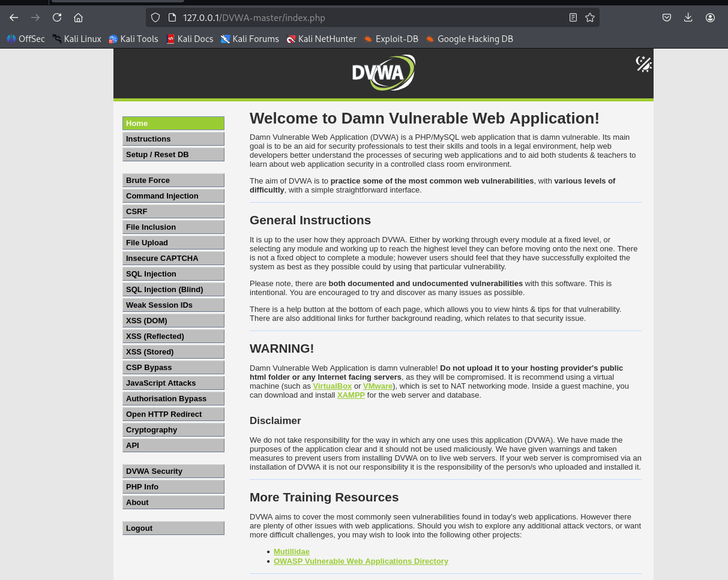
Task: Click the address bar URL field
Action: [372, 17]
